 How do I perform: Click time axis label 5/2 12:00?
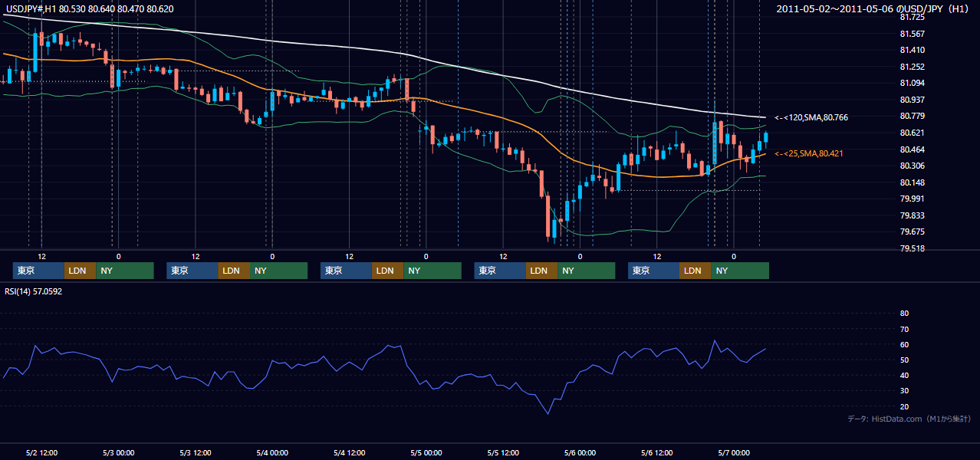(x=41, y=452)
